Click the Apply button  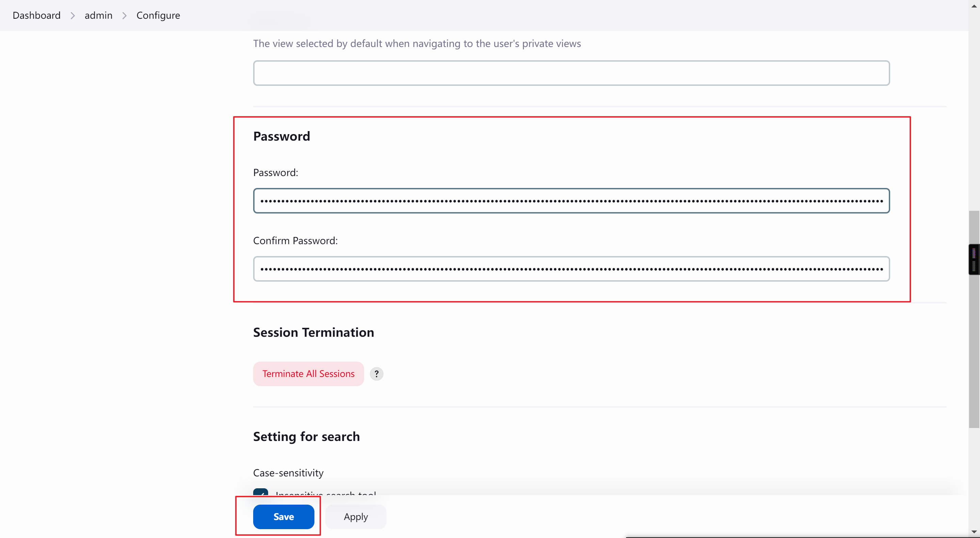(355, 517)
